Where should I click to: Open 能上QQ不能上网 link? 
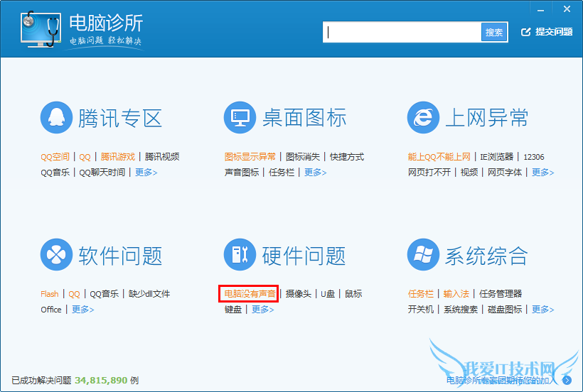click(x=439, y=157)
